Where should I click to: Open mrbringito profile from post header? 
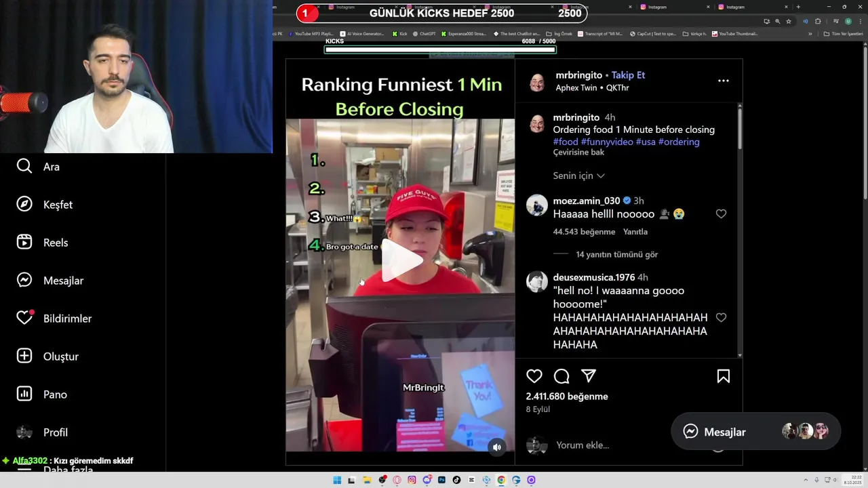pos(578,75)
